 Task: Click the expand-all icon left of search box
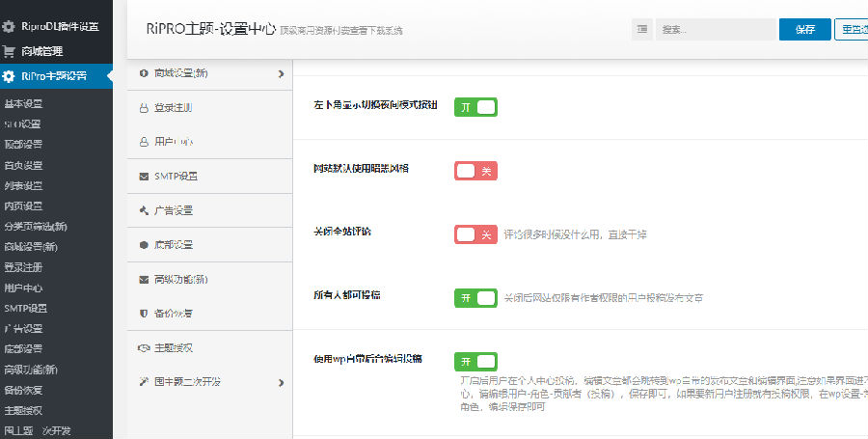(x=642, y=29)
